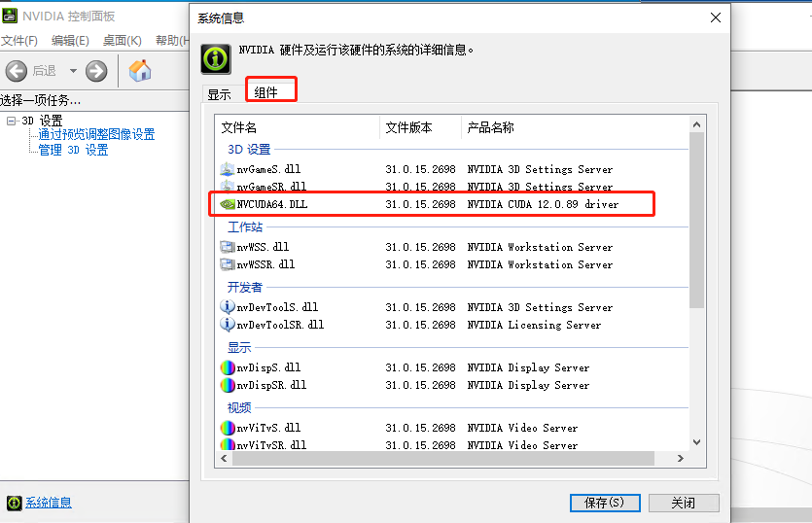
Task: Click the 关闭 button
Action: [684, 503]
